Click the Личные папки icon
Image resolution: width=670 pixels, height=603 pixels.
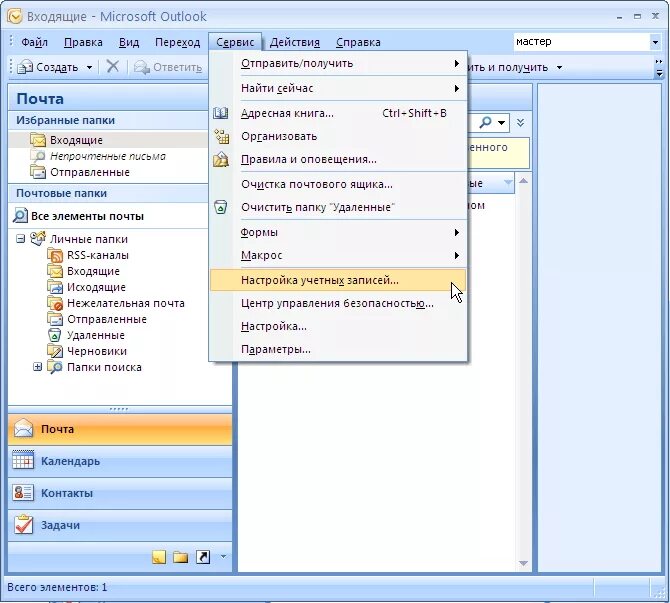38,238
